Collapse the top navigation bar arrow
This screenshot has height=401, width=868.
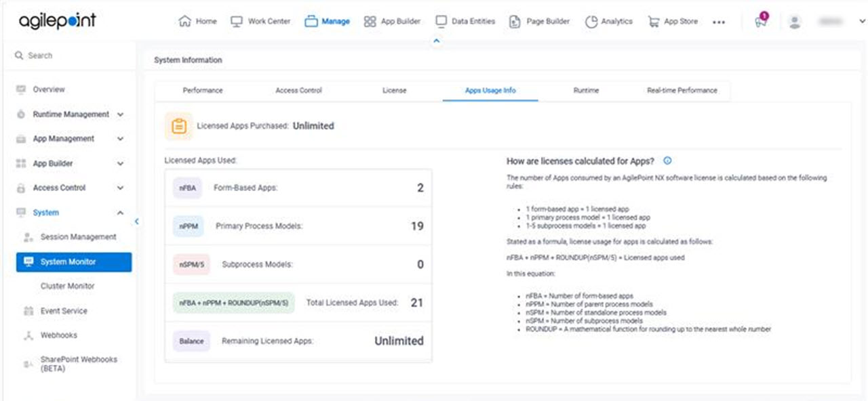(x=437, y=41)
